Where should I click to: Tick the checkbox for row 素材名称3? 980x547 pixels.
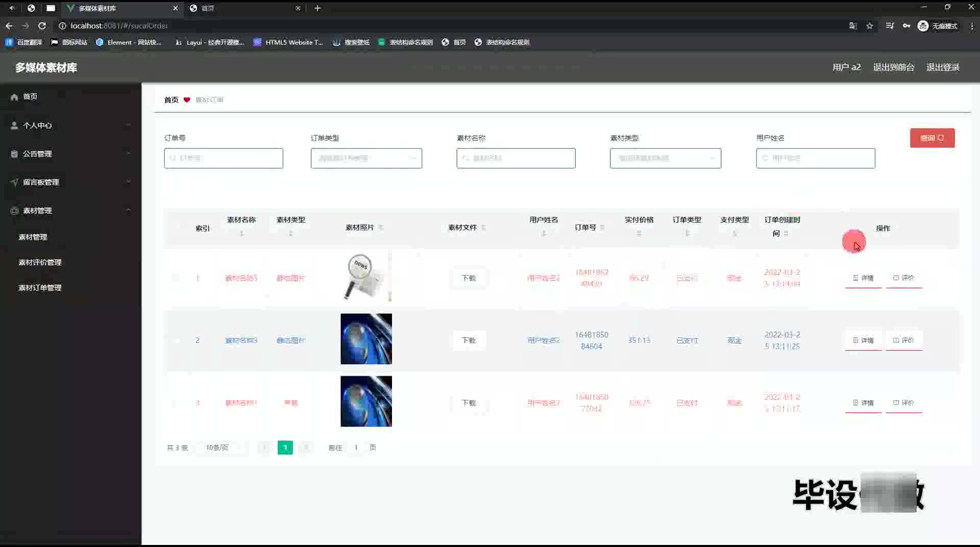[x=176, y=340]
